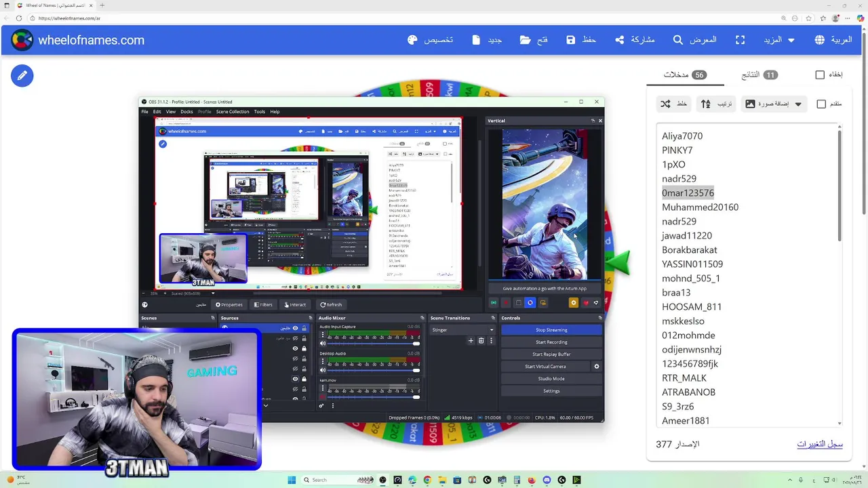The image size is (868, 488).
Task: Open the pencil edit button on wheel page
Action: coord(22,75)
